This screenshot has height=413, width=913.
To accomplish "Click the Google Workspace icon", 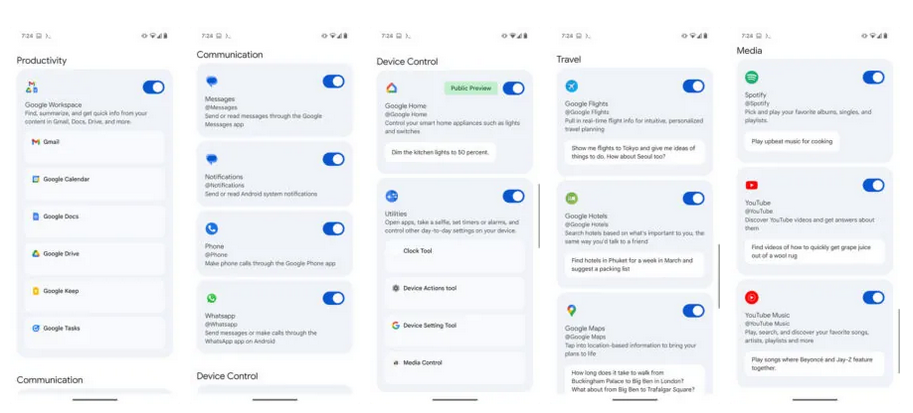I will coord(32,88).
